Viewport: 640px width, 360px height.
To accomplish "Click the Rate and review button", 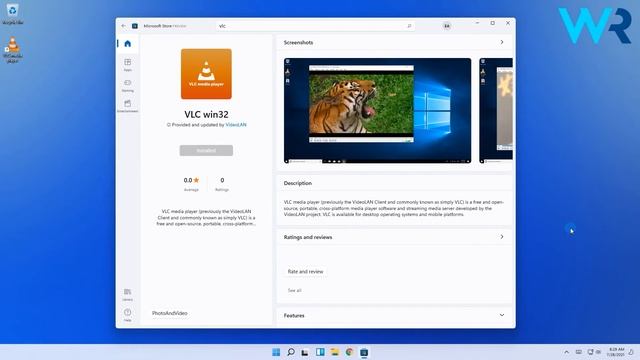I will point(305,271).
